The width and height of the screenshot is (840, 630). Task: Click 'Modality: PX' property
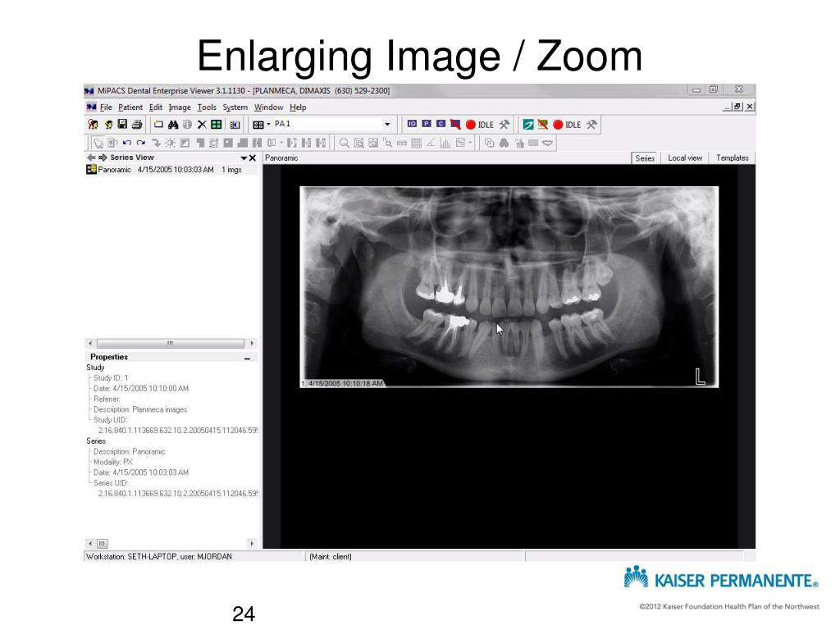113,463
